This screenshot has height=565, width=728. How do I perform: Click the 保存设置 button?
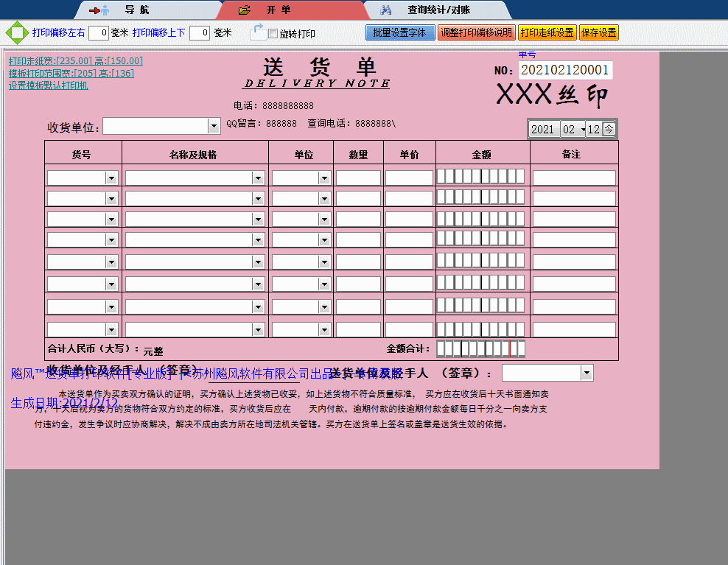[x=598, y=33]
